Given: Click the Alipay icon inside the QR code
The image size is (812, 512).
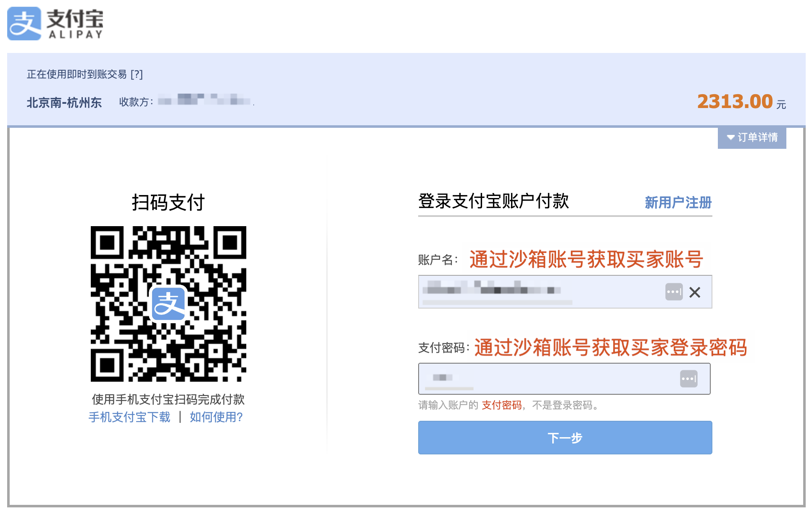Looking at the screenshot, I should (x=169, y=304).
